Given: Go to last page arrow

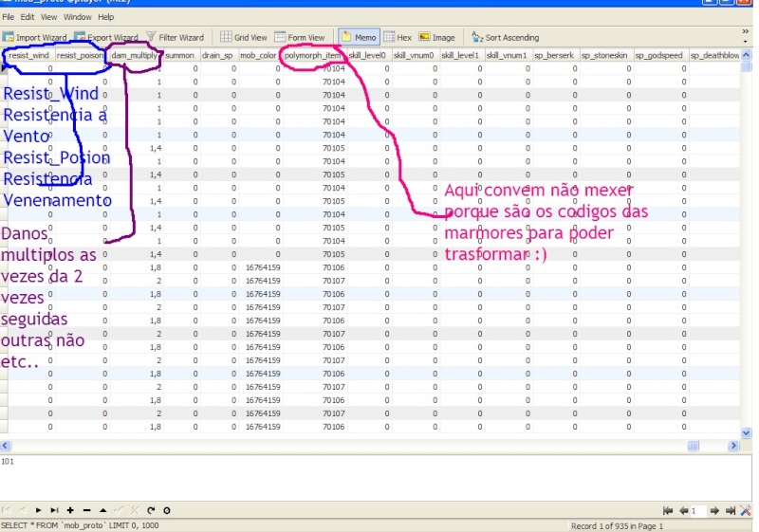Looking at the screenshot, I should point(731,511).
